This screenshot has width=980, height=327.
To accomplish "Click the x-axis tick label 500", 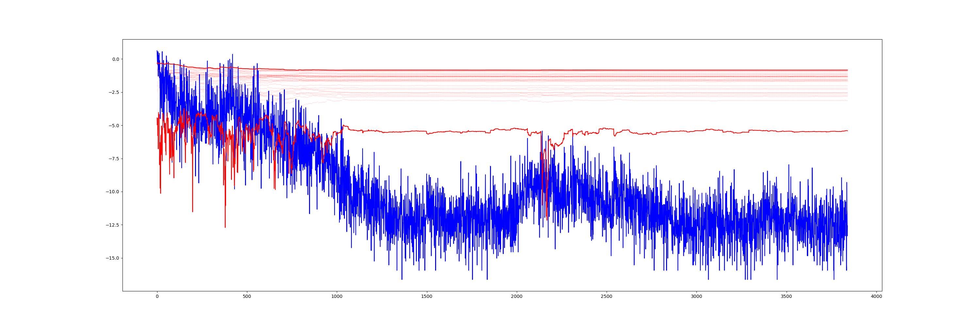I will pos(247,297).
